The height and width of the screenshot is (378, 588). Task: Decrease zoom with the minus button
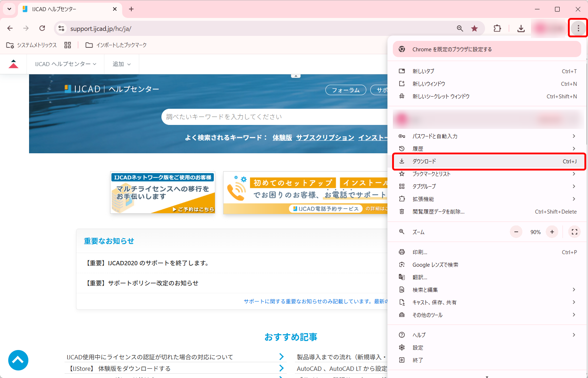point(516,232)
